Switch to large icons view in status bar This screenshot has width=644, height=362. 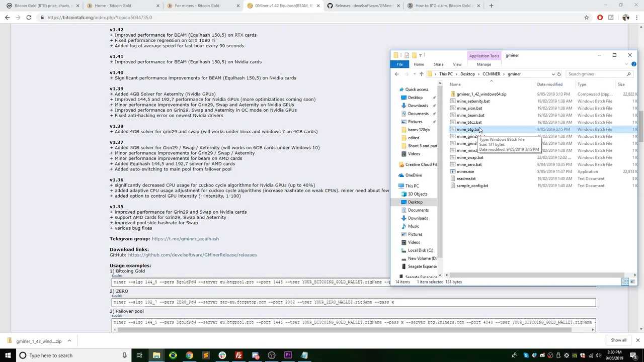[x=632, y=282]
